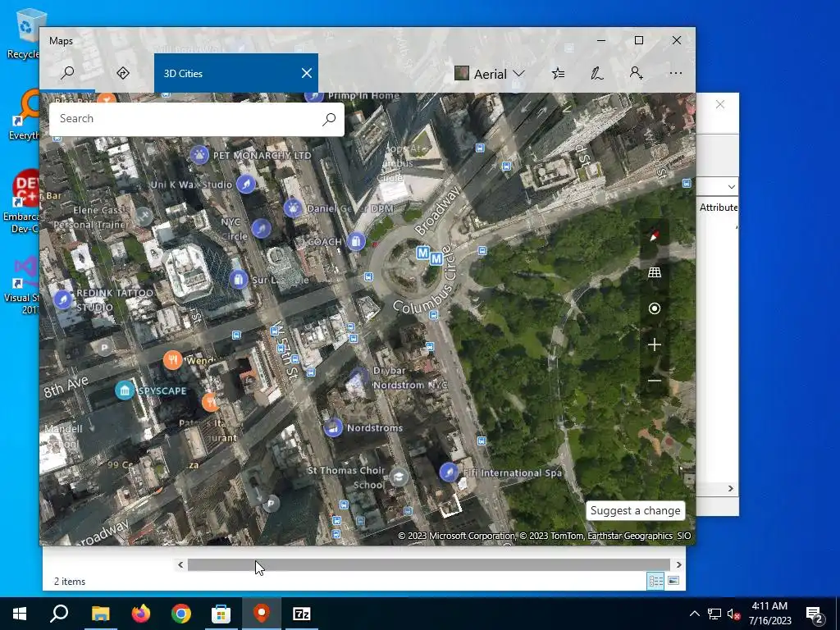Reset map rotation with compass icon
This screenshot has height=630, width=840.
[654, 236]
